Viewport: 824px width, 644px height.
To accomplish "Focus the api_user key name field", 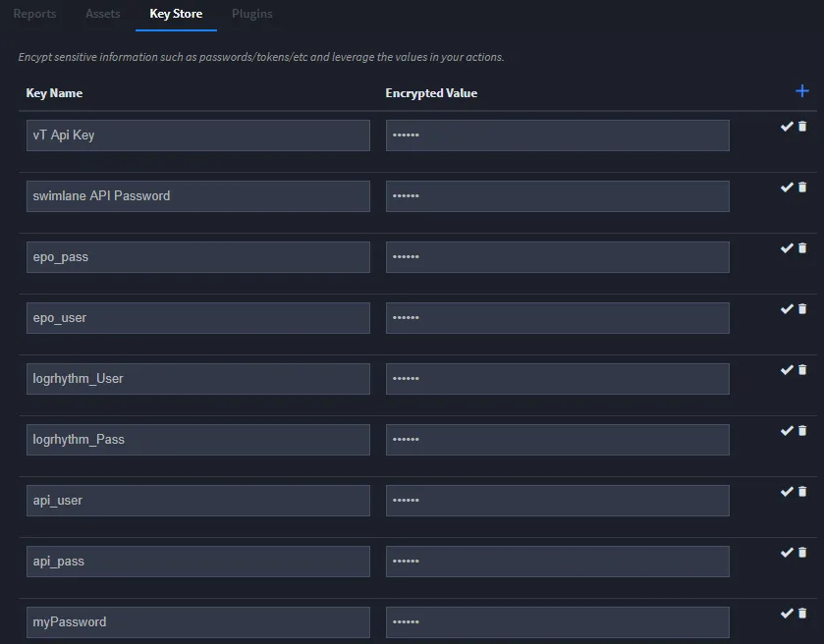I will [x=198, y=501].
